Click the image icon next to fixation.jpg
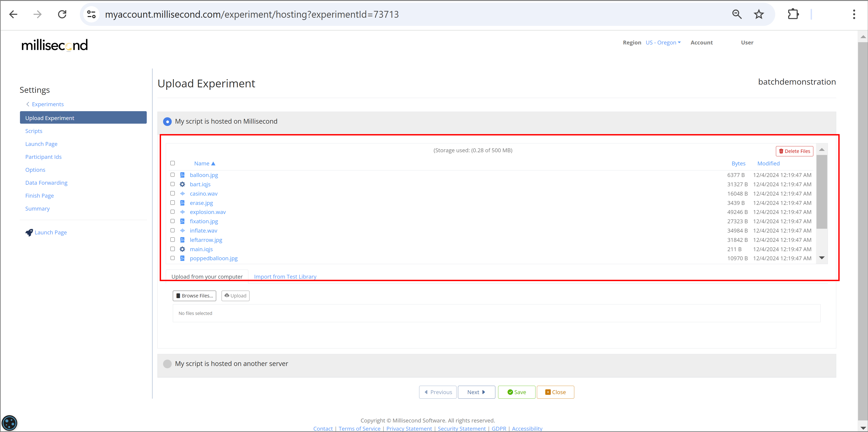The height and width of the screenshot is (432, 868). [x=182, y=221]
